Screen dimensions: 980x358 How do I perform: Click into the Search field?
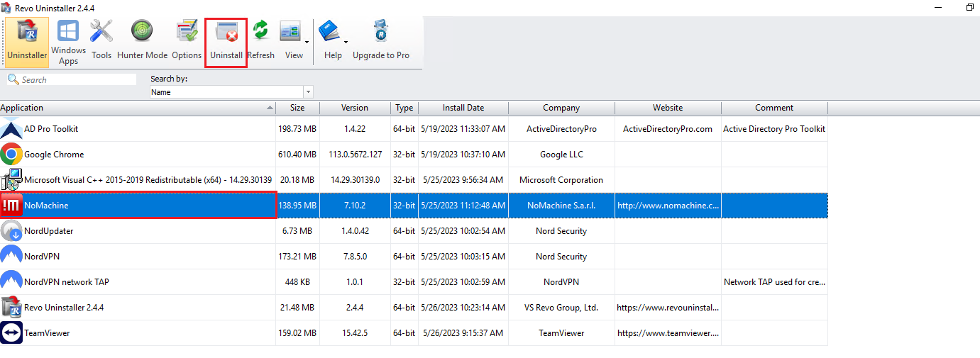[x=78, y=80]
